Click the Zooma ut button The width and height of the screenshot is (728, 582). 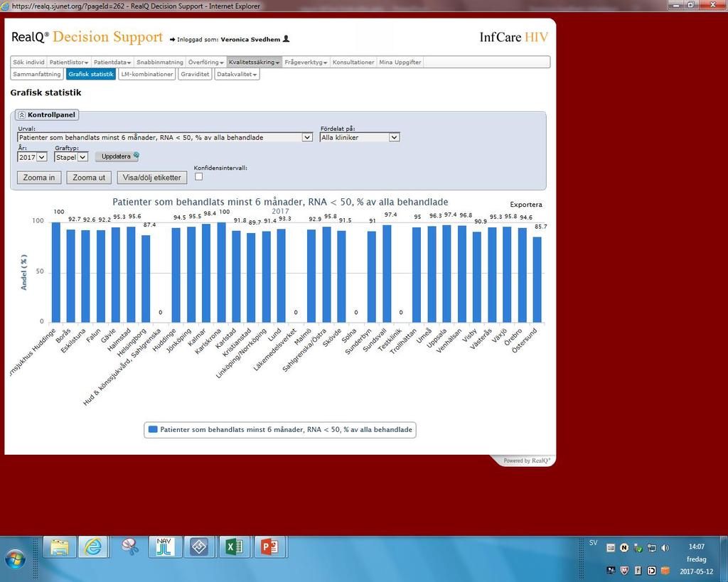click(x=89, y=177)
